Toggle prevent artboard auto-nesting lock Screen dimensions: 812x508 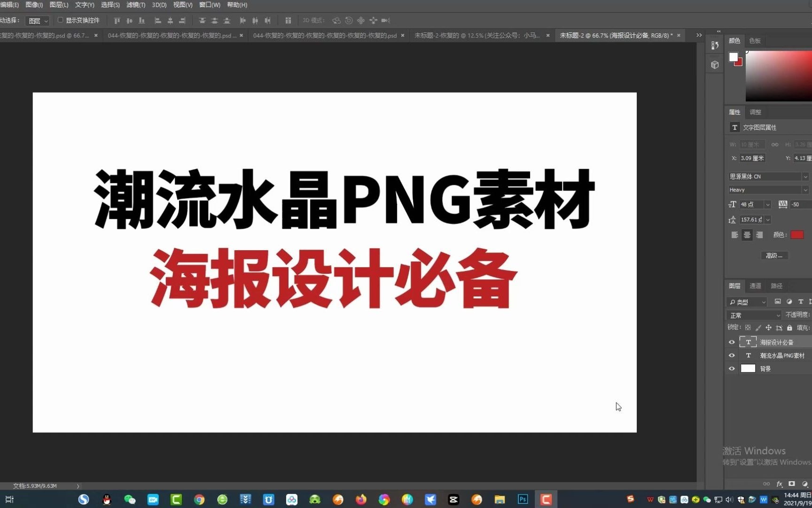pyautogui.click(x=779, y=328)
